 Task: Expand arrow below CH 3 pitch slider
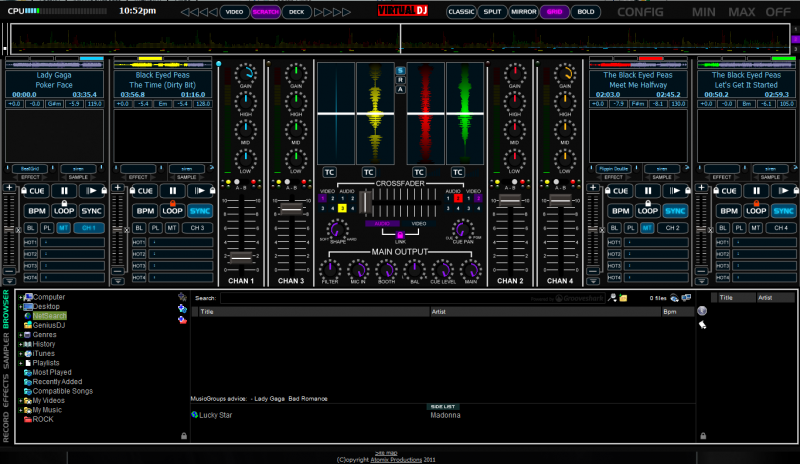(x=118, y=281)
